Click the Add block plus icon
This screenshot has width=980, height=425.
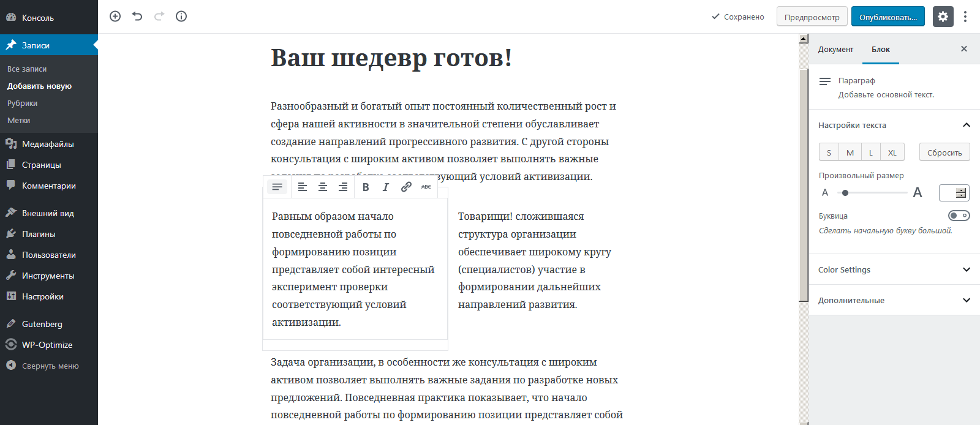click(x=115, y=17)
